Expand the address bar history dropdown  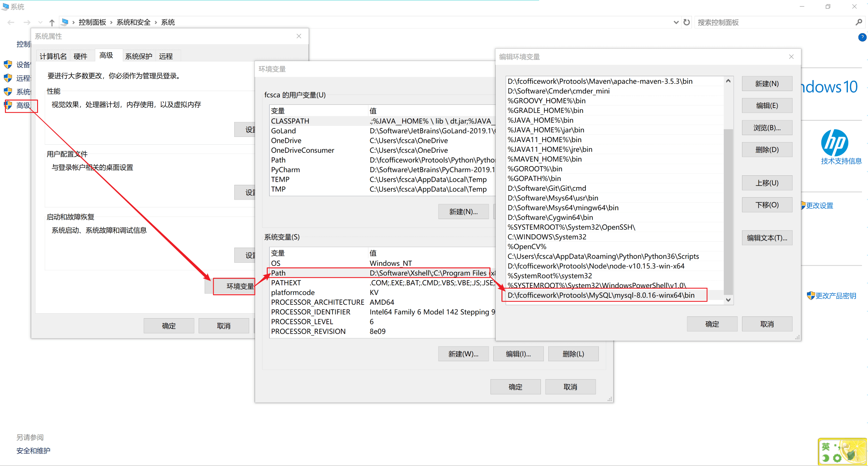click(x=676, y=22)
